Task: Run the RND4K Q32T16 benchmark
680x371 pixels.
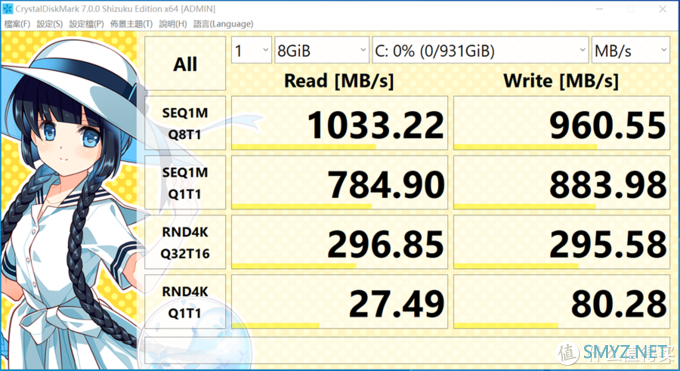Action: pyautogui.click(x=185, y=243)
